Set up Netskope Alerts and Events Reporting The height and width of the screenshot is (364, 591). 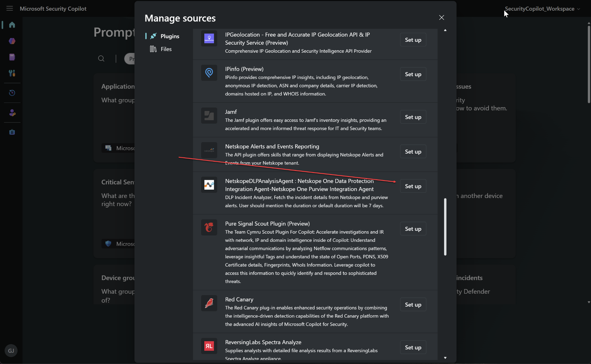[413, 152]
